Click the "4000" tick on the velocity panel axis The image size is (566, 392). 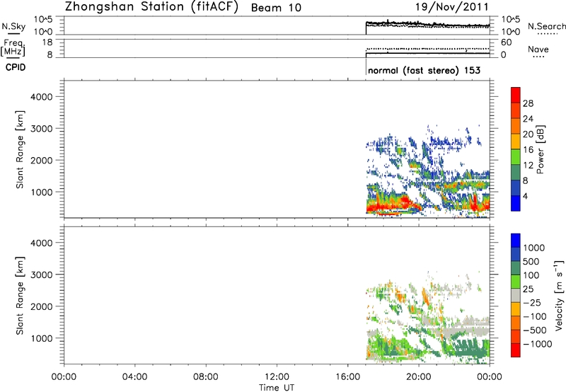click(x=42, y=243)
